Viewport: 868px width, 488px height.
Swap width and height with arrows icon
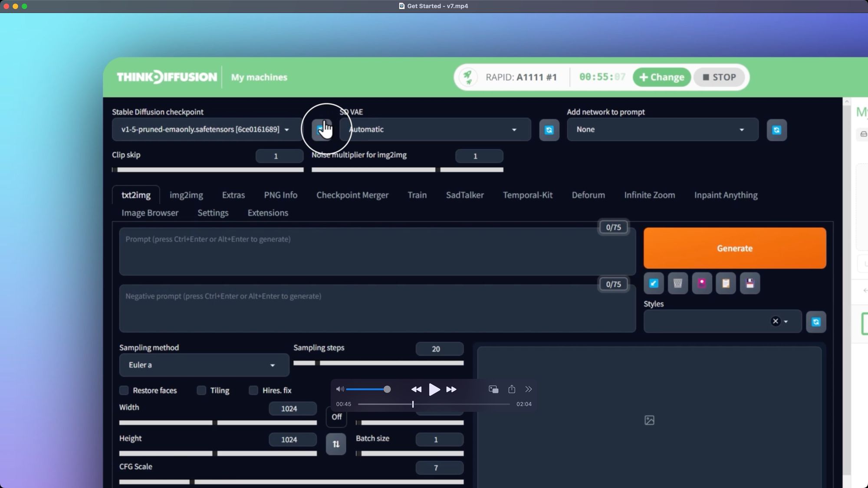336,444
